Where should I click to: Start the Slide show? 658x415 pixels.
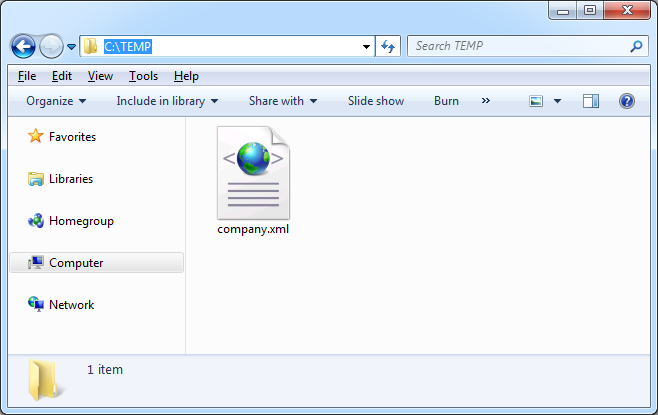[376, 101]
